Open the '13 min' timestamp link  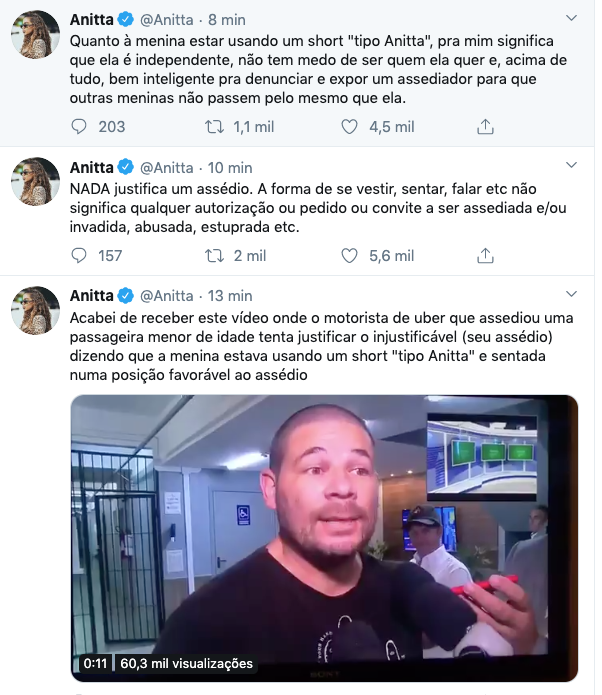pyautogui.click(x=230, y=296)
